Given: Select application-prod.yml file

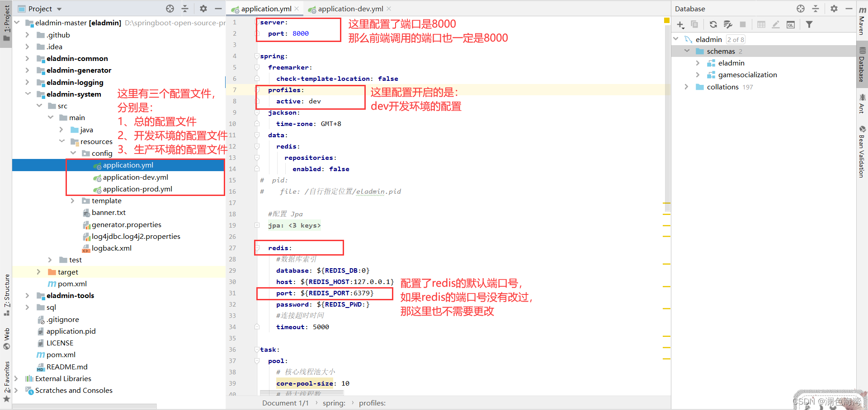Looking at the screenshot, I should tap(137, 189).
